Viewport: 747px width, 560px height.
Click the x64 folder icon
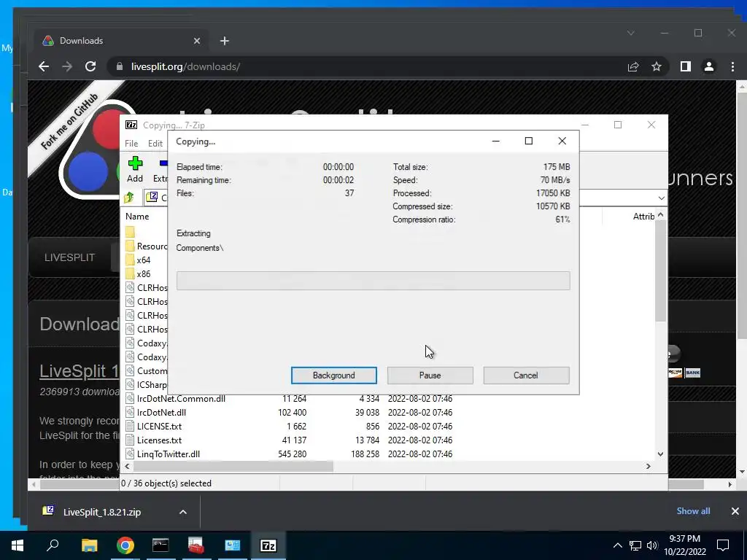click(x=130, y=260)
